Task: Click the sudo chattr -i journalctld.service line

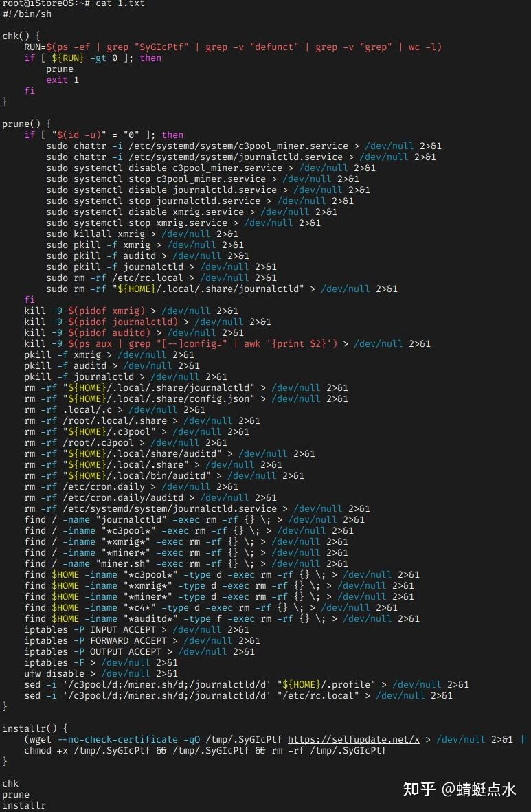Action: [x=241, y=157]
